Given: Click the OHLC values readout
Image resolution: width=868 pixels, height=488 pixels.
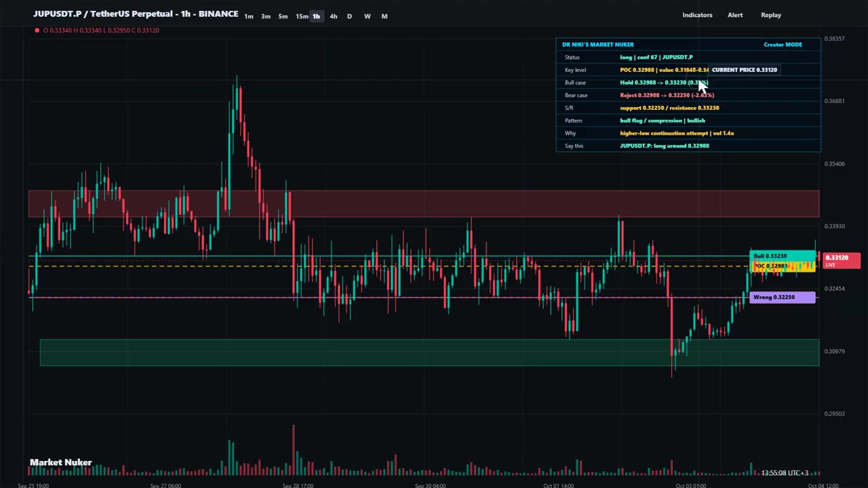Looking at the screenshot, I should 101,30.
